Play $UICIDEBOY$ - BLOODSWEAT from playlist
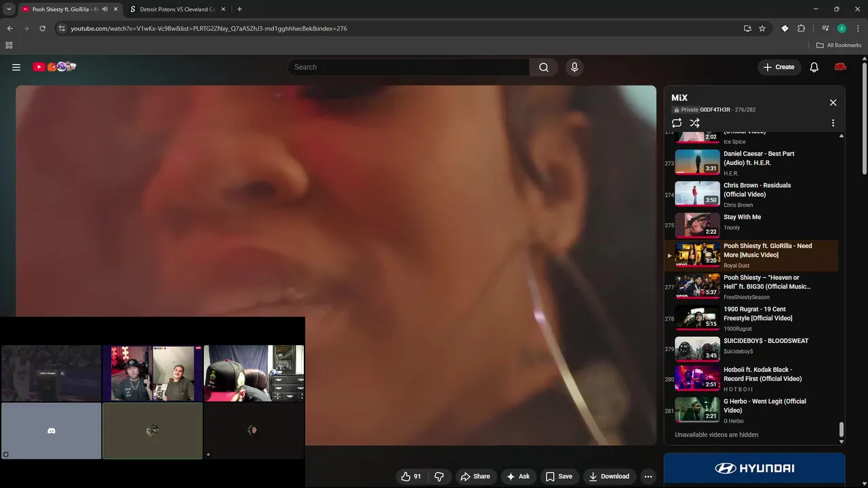The width and height of the screenshot is (868, 488). (x=751, y=349)
